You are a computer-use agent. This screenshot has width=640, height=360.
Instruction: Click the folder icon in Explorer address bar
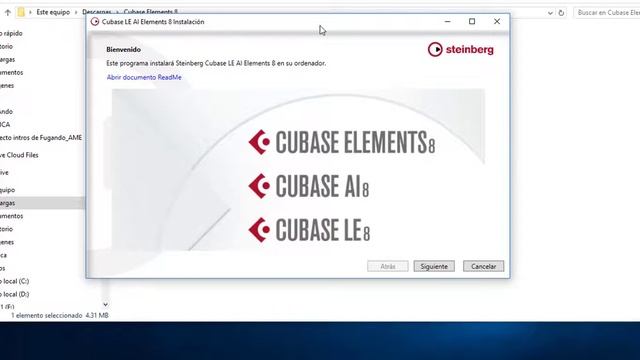(x=21, y=12)
